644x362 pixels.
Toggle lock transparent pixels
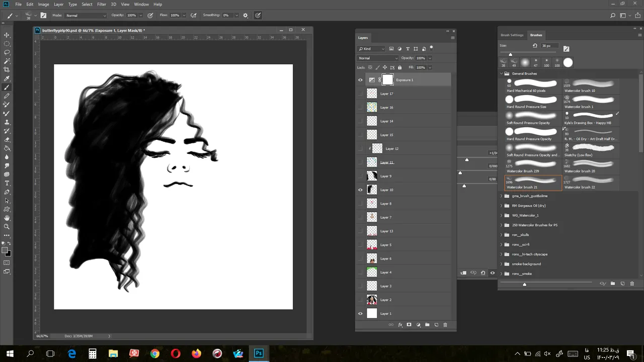(370, 67)
